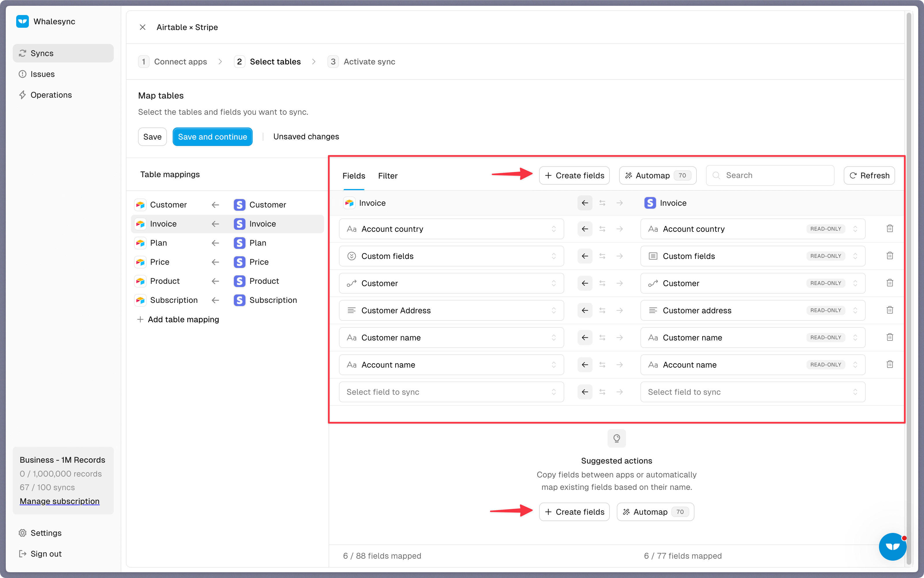Switch to the Filter tab

(388, 176)
